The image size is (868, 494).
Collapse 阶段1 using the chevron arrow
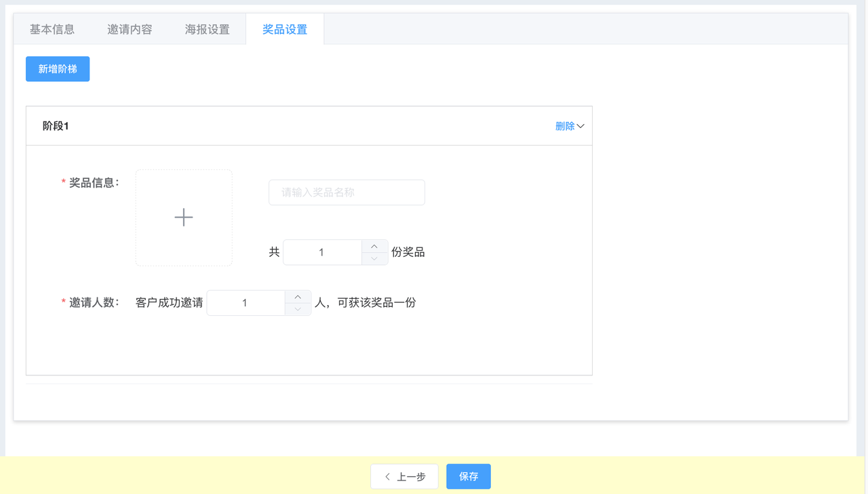tap(580, 126)
